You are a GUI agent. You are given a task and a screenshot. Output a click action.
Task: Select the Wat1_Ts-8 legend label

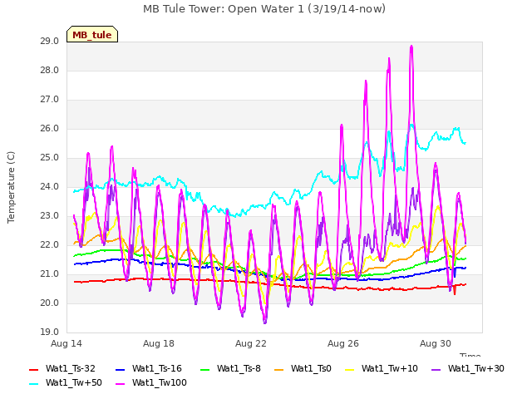[239, 368]
